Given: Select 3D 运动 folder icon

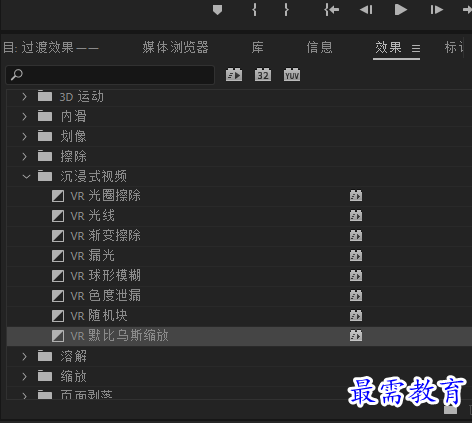Looking at the screenshot, I should tap(45, 96).
